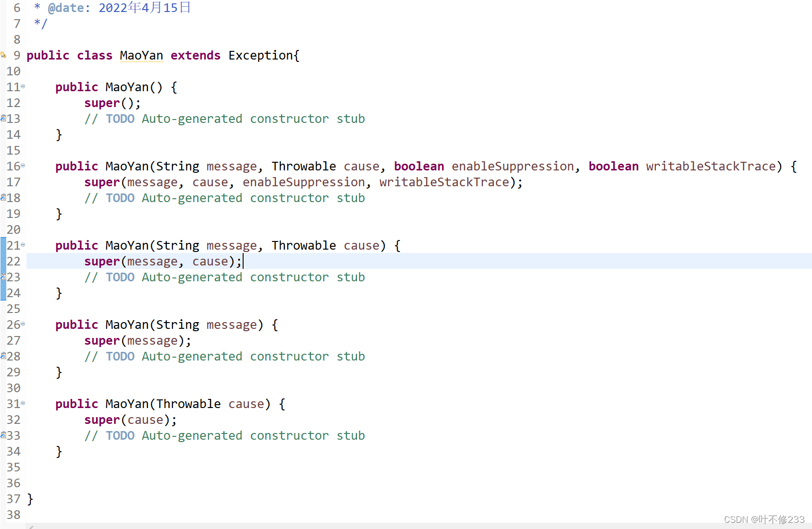Image resolution: width=812 pixels, height=529 pixels.
Task: Collapse the four-parameter constructor on line 16
Action: pos(23,166)
